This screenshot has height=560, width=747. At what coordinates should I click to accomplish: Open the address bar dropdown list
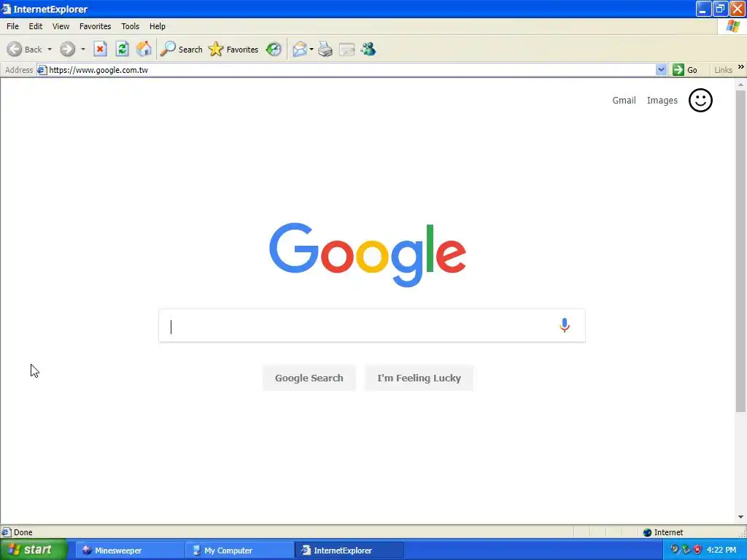[661, 70]
